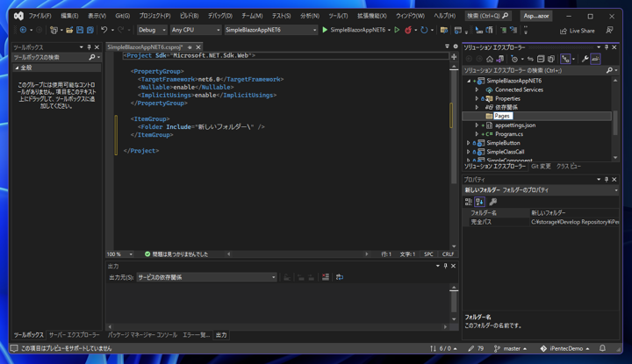The image size is (632, 364).
Task: Open the SimpleBlazorAppNET6 startup project dropdown
Action: click(x=270, y=30)
